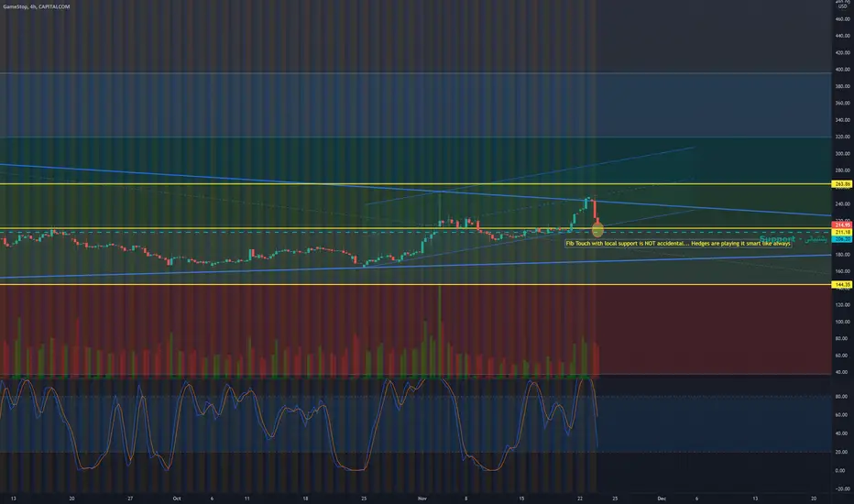Click the 0.00 stochastic axis value
This screenshot has height=504, width=854.
point(842,471)
